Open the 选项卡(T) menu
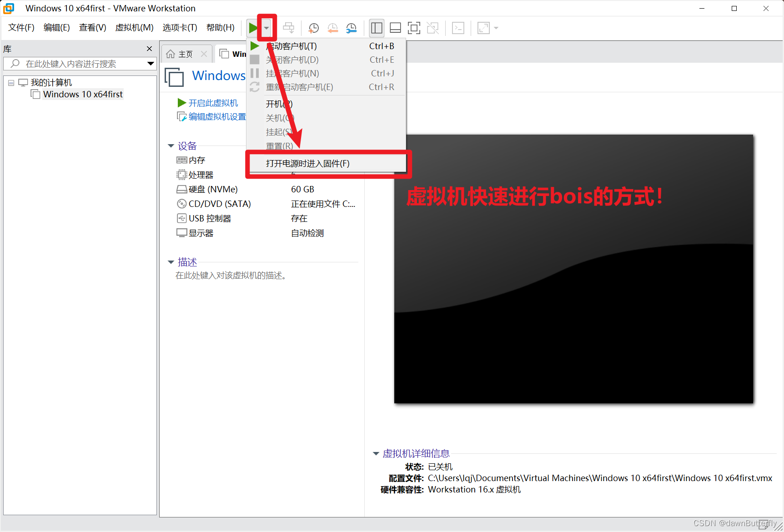784x532 pixels. point(180,28)
